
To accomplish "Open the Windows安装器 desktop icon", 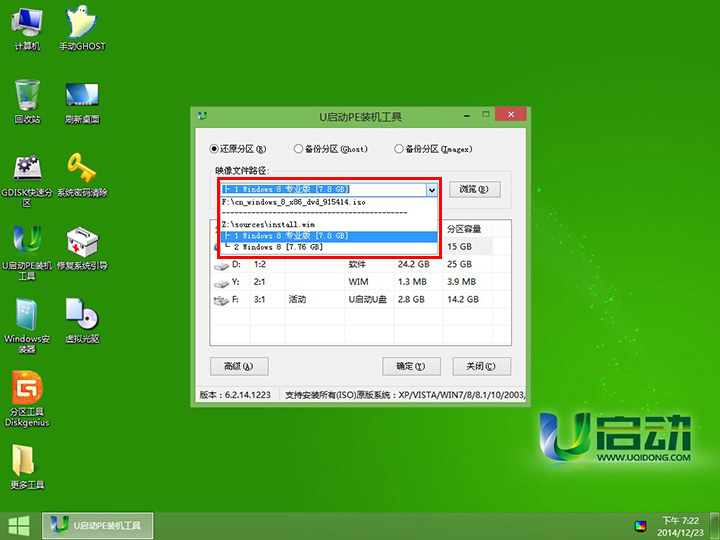I will (x=27, y=326).
